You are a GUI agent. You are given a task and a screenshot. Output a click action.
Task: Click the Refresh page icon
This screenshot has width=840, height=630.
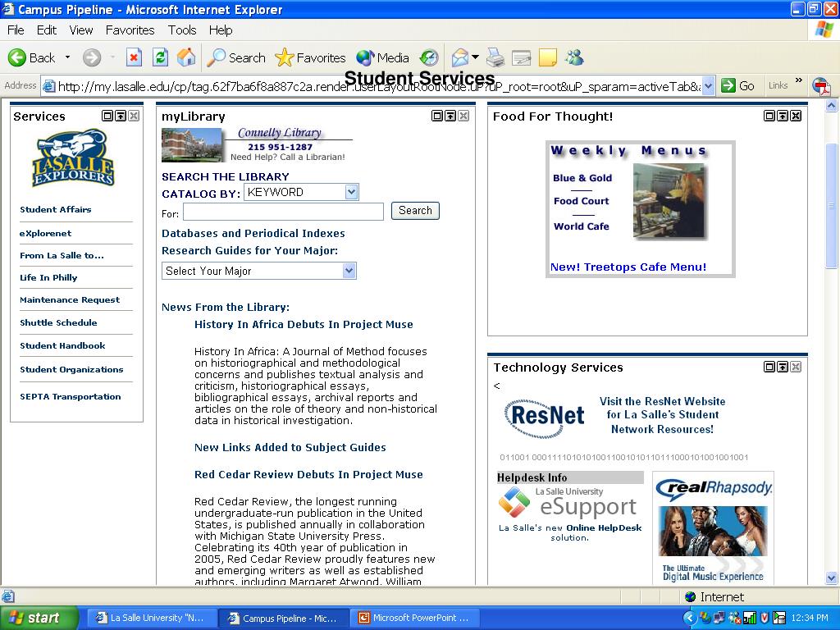pyautogui.click(x=160, y=57)
